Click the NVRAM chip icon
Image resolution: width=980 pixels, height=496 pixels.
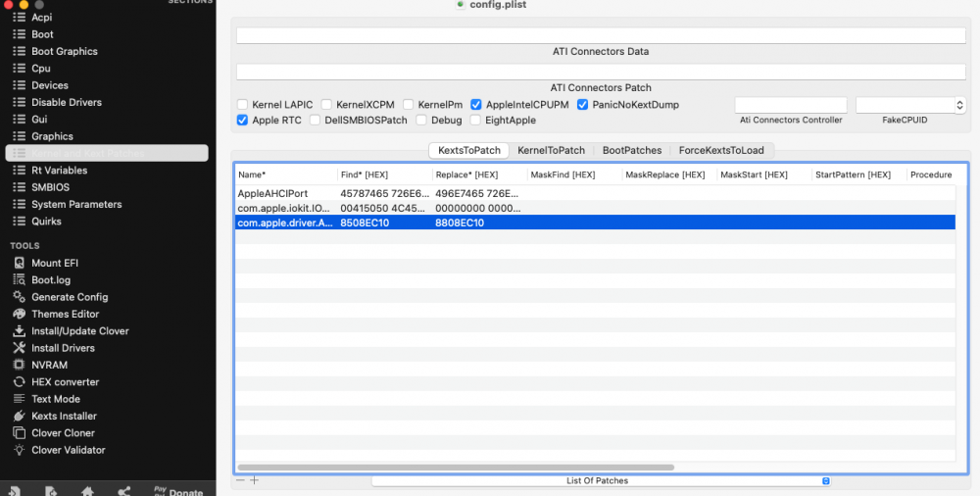pos(20,364)
